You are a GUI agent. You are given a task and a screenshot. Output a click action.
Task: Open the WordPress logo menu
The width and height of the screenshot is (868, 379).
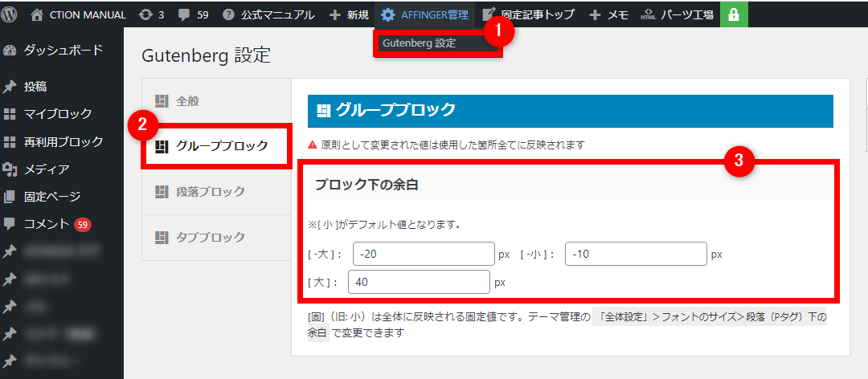(10, 14)
